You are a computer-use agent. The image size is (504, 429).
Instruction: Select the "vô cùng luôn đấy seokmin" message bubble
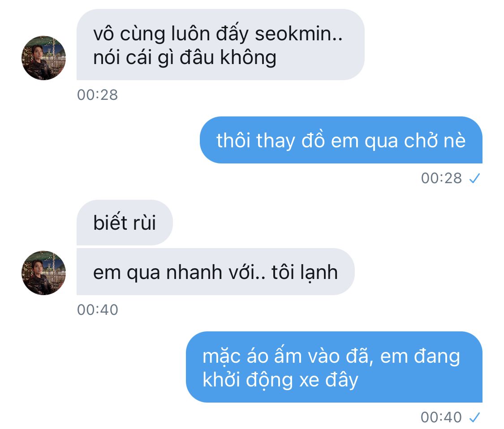tap(220, 44)
